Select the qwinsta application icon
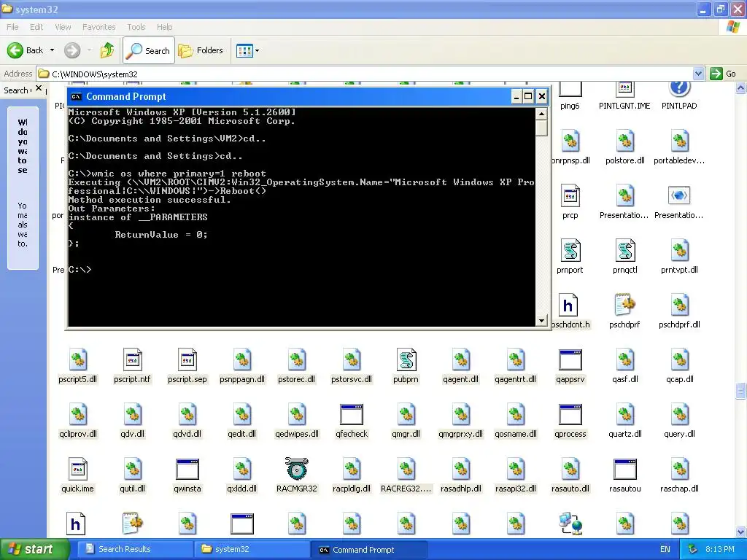The width and height of the screenshot is (747, 560). (187, 470)
